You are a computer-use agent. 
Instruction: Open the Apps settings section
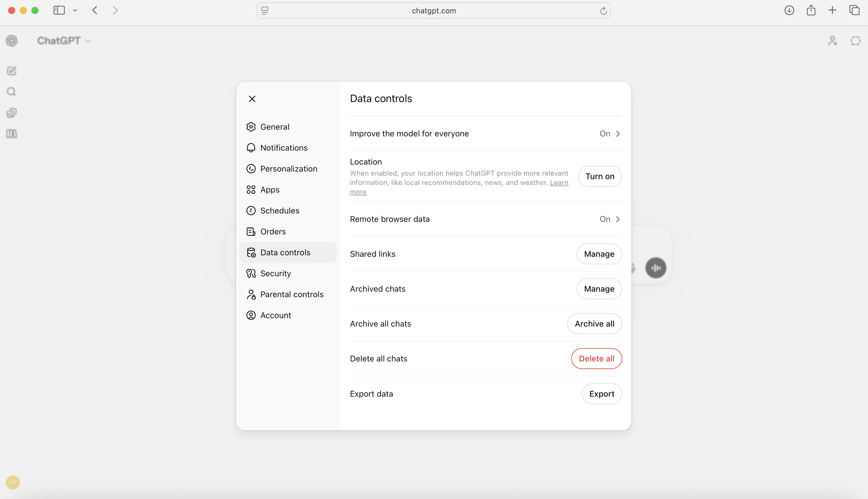[288, 190]
